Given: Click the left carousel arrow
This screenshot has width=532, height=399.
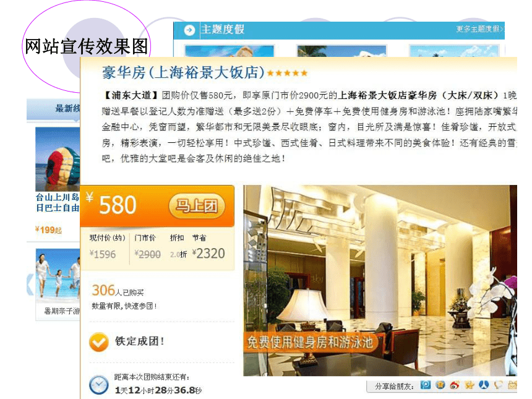Looking at the screenshot, I should tap(30, 284).
